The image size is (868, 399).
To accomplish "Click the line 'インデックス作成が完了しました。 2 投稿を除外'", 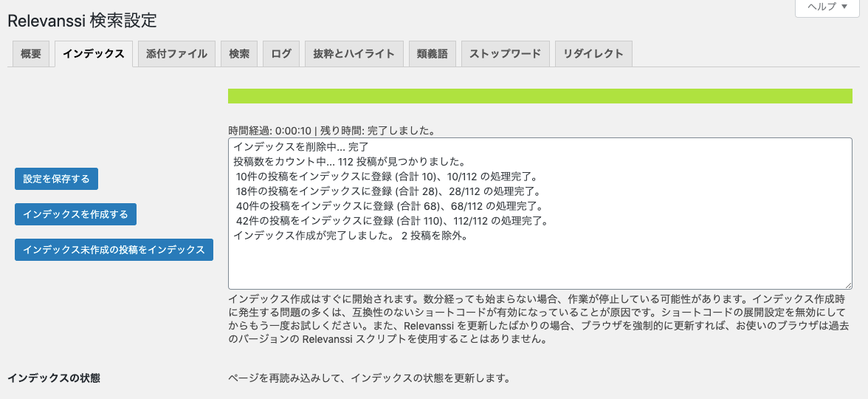I will (x=351, y=236).
